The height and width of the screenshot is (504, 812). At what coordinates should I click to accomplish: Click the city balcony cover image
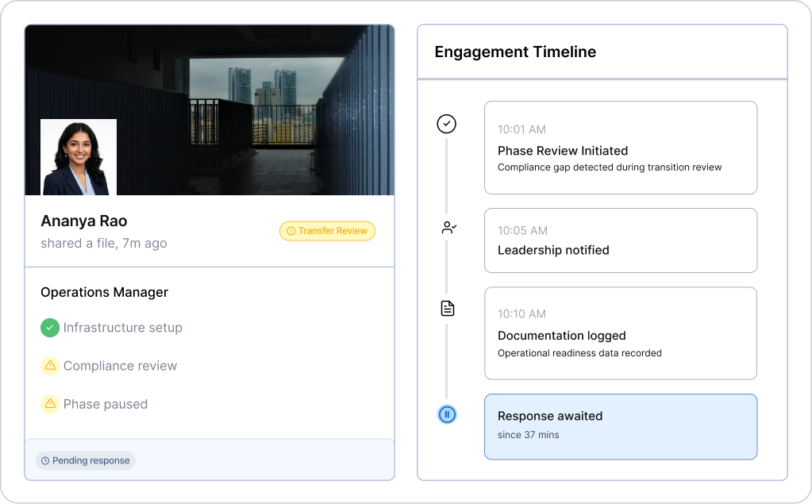point(254,103)
